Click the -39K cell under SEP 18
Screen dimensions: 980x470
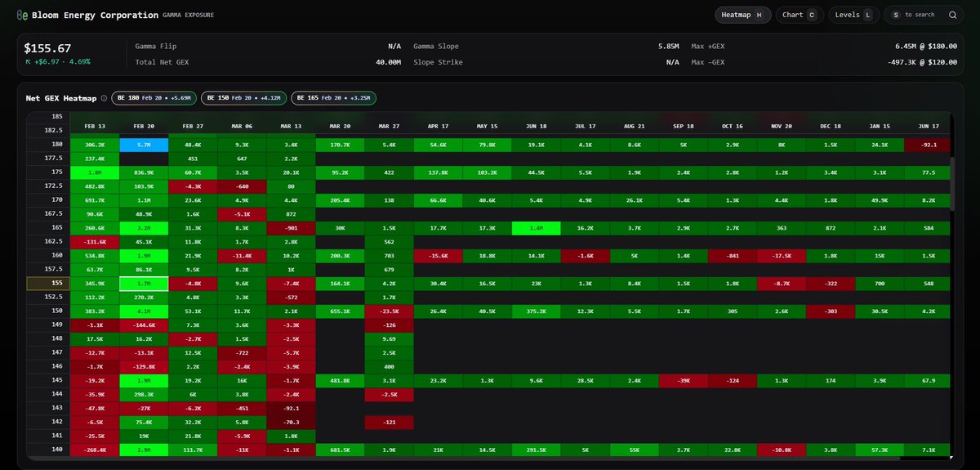tap(683, 380)
